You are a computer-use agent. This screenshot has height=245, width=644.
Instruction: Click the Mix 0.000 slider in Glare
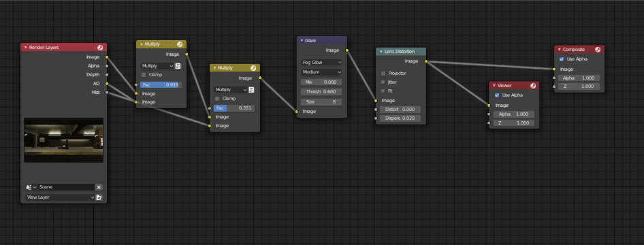click(x=321, y=82)
